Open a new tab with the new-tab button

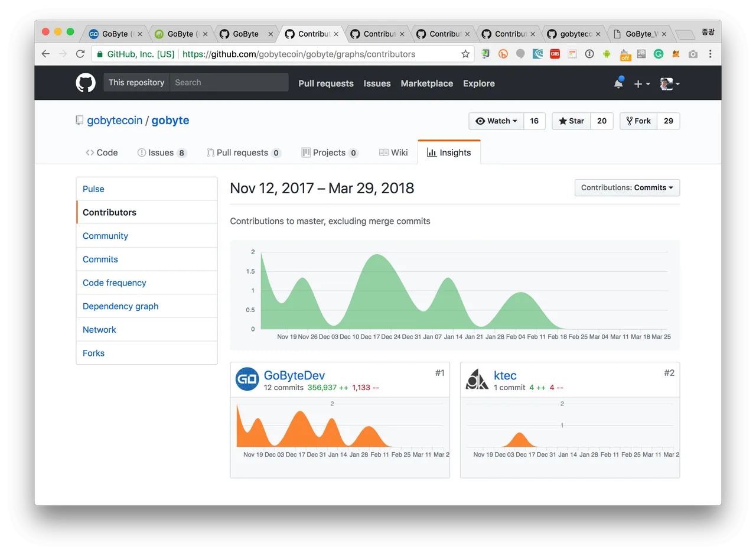[x=685, y=34]
